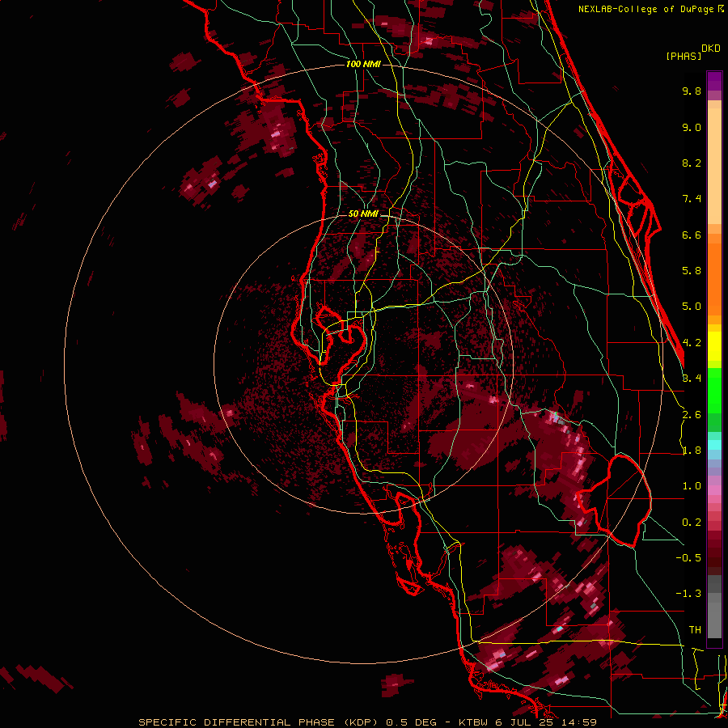728x728 pixels.
Task: Click the light peach segment of the color bar
Action: (714, 165)
